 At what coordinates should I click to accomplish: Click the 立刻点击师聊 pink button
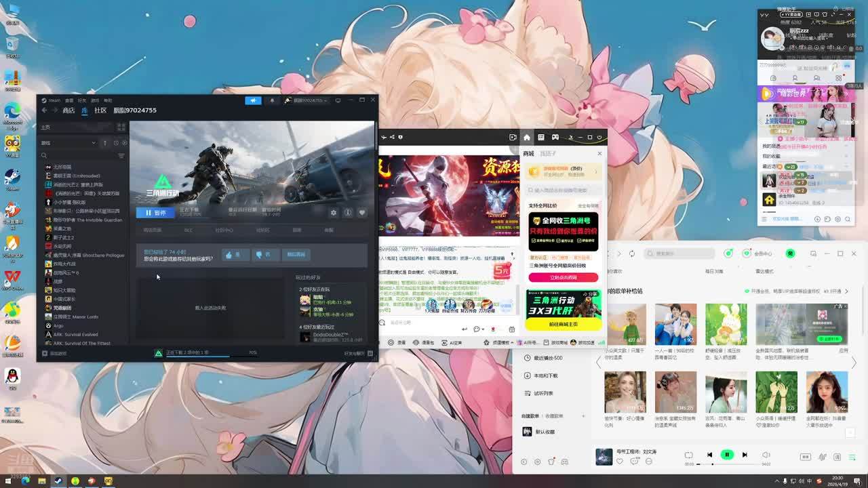(x=564, y=277)
